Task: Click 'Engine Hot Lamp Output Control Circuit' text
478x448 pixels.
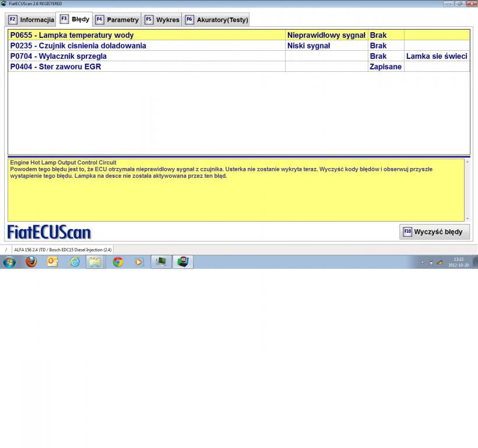Action: coord(63,163)
